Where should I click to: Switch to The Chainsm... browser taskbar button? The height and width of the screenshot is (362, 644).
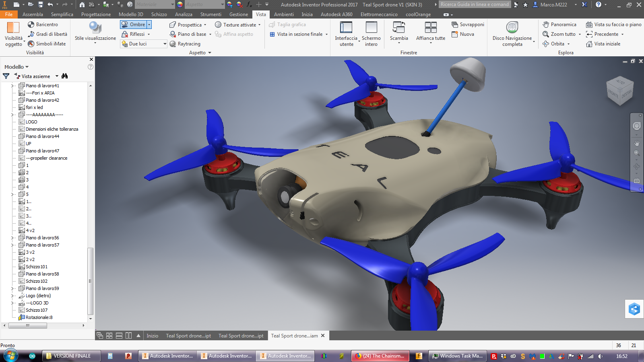[380, 356]
